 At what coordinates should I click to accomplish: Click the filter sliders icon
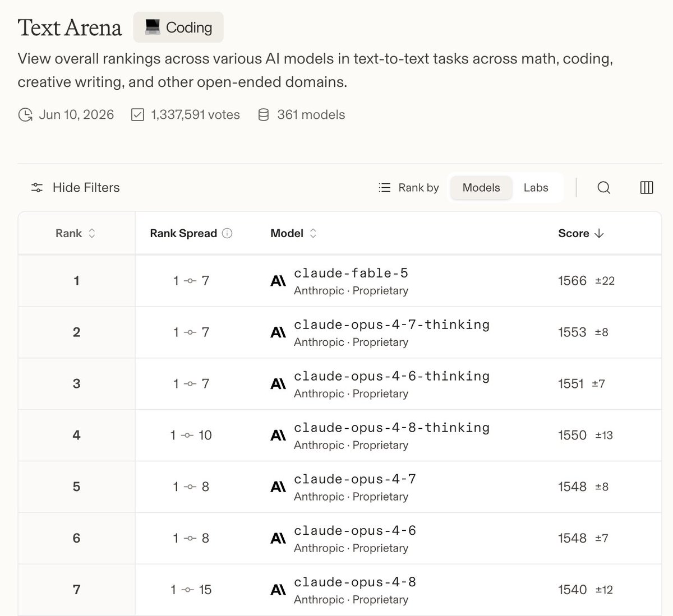coord(37,188)
